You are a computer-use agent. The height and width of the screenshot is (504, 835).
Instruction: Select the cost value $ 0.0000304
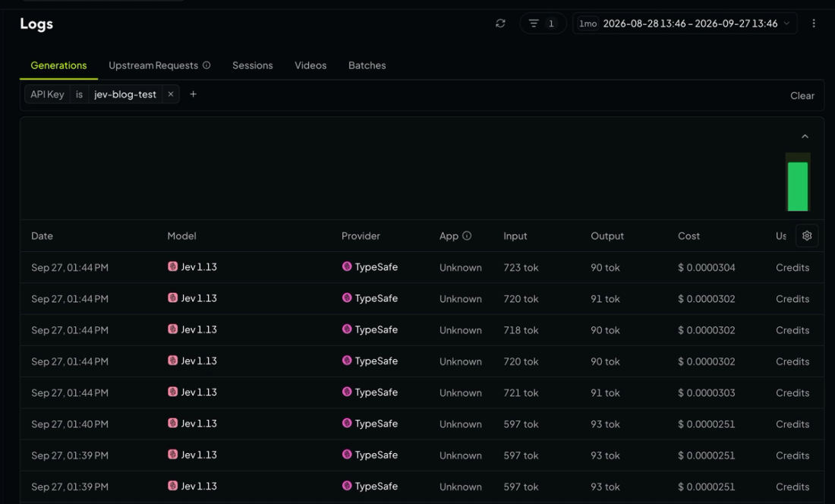(707, 267)
